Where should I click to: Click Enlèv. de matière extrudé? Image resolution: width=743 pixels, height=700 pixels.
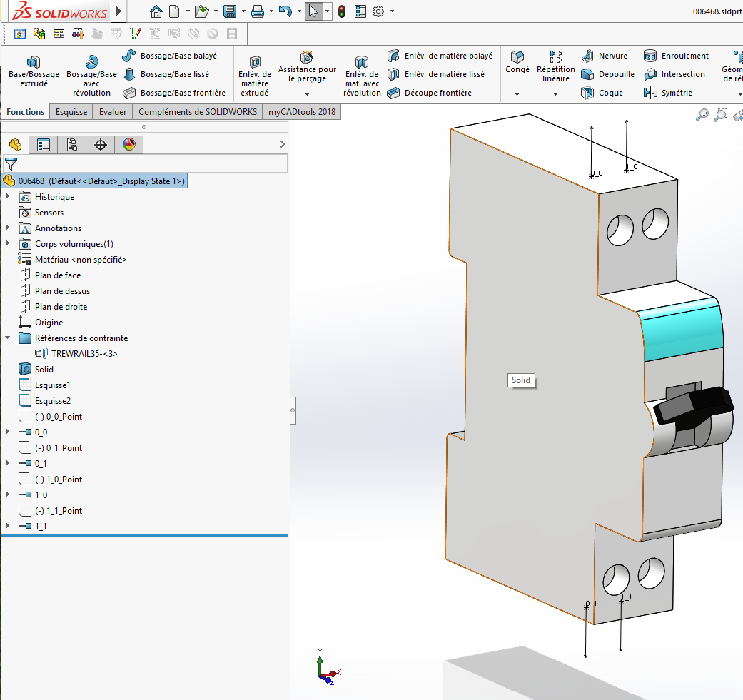(255, 76)
